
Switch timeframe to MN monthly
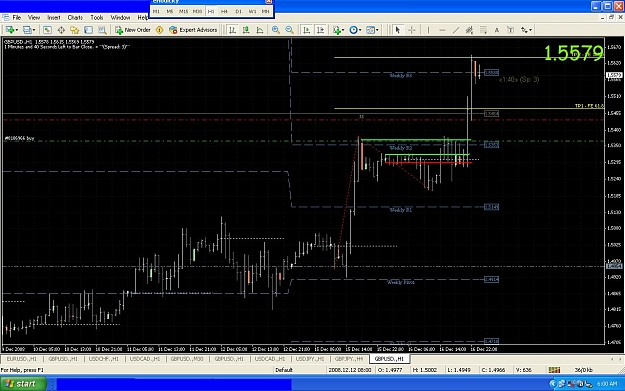(x=265, y=12)
